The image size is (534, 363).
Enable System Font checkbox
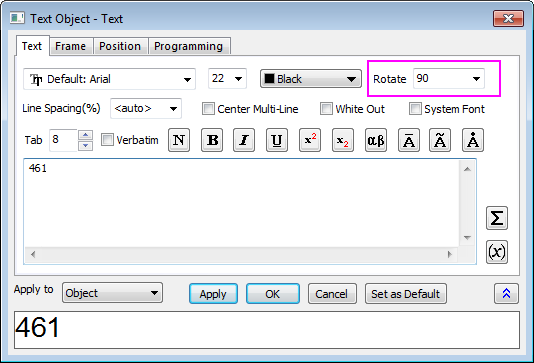[x=415, y=109]
